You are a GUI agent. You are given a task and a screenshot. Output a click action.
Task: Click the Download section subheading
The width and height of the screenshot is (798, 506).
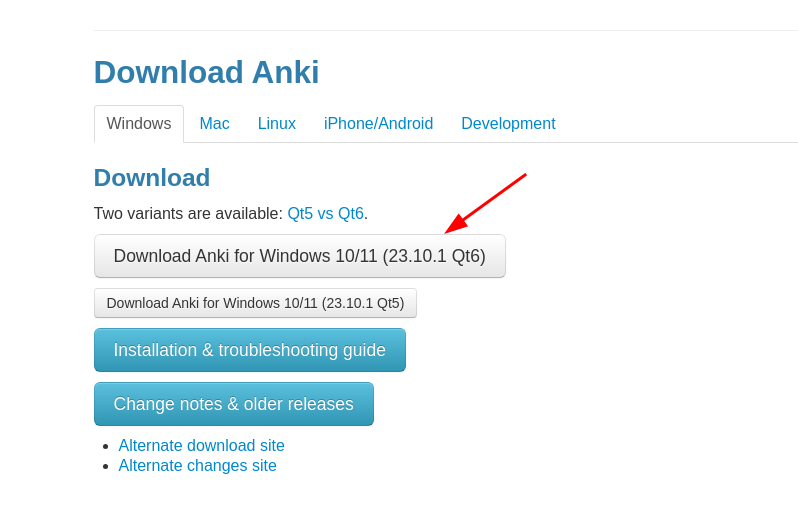click(152, 178)
